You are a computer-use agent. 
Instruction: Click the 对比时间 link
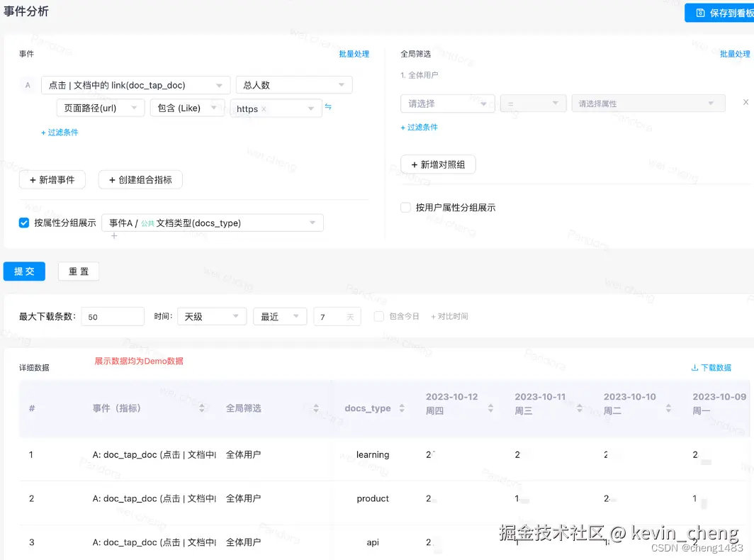point(449,317)
